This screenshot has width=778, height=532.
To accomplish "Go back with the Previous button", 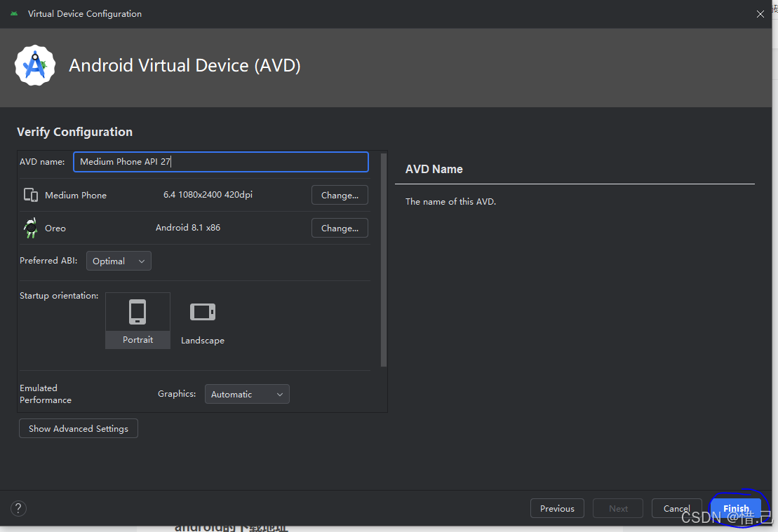I will (x=557, y=508).
